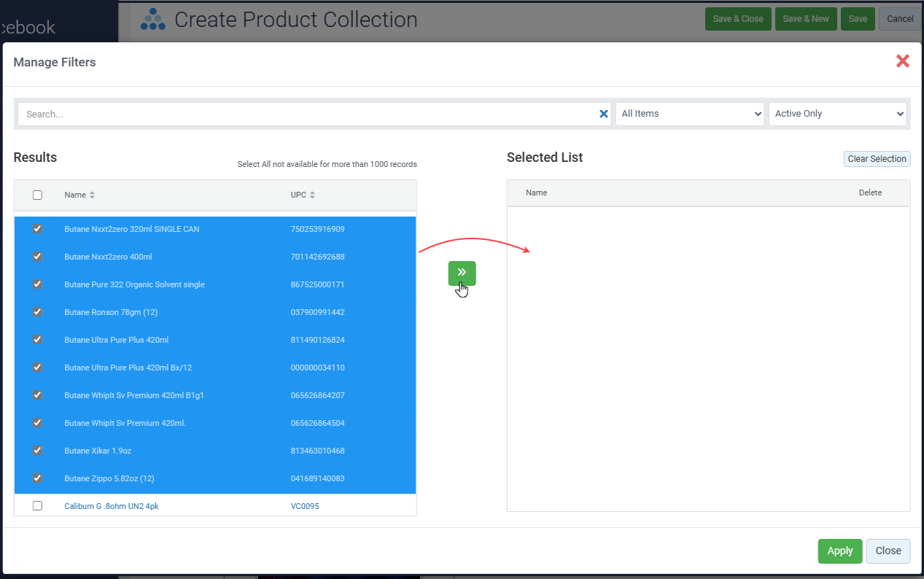
Task: Click UPC 813463010468 cell
Action: click(317, 451)
